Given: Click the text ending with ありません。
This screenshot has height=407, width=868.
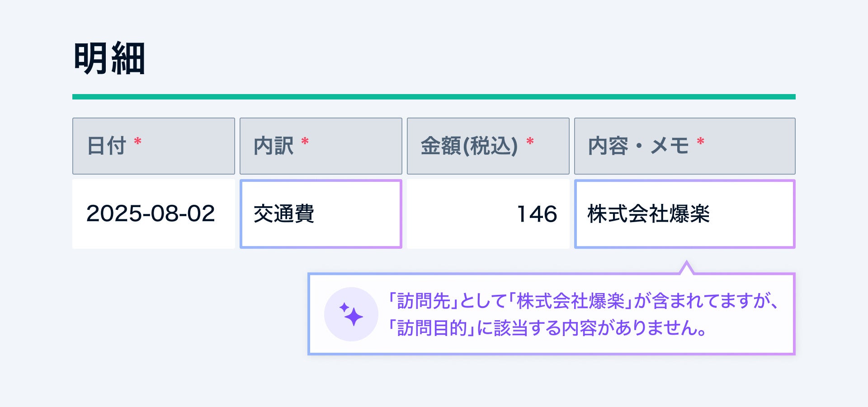Looking at the screenshot, I should click(660, 328).
